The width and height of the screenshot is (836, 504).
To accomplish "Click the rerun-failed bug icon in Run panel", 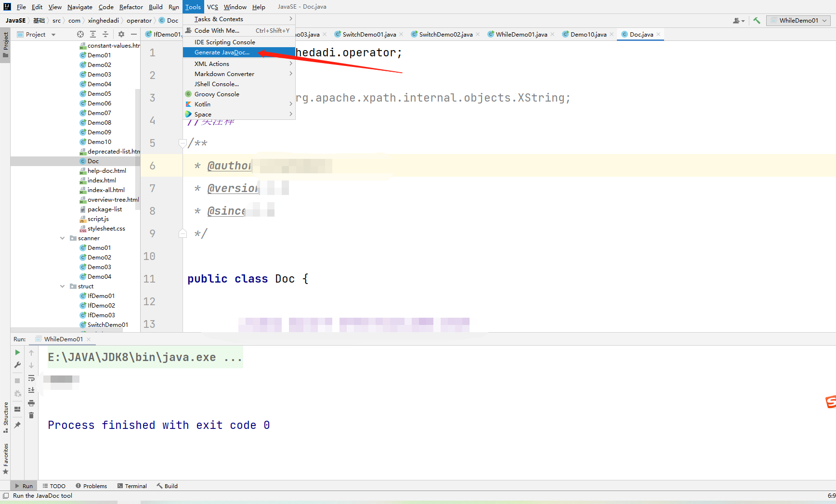I will coord(17,394).
